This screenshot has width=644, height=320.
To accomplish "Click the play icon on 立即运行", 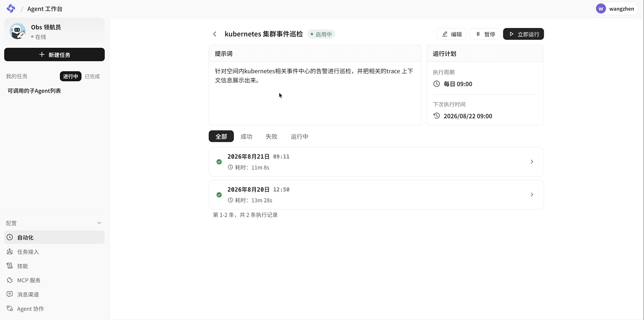I will point(511,34).
